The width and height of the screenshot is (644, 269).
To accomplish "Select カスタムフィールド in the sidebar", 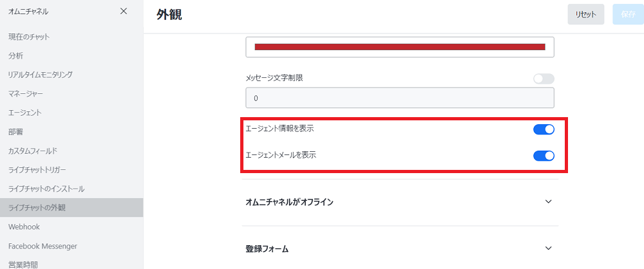I will pos(33,151).
